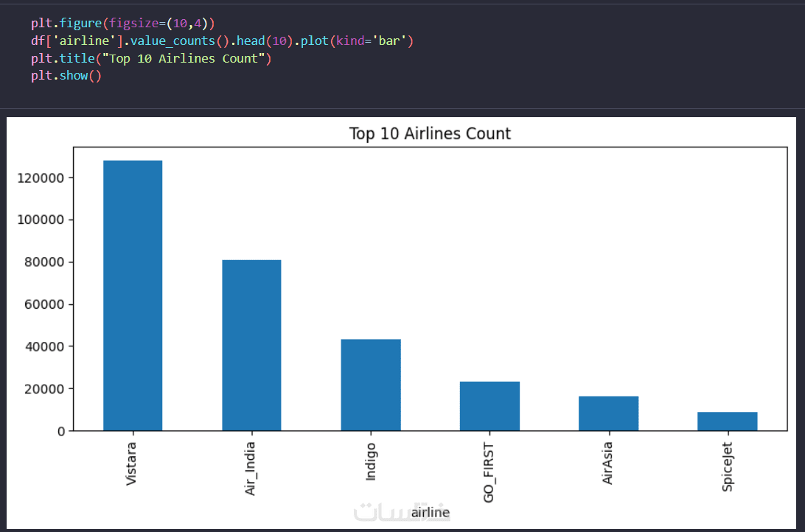Click the 80000 y-axis tick label
The height and width of the screenshot is (532, 805).
pos(44,262)
